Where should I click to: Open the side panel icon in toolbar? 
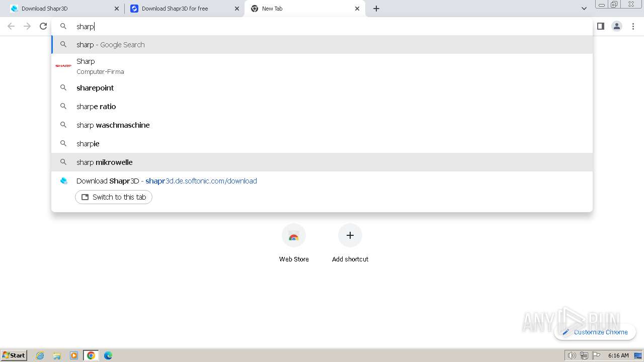[x=601, y=26]
